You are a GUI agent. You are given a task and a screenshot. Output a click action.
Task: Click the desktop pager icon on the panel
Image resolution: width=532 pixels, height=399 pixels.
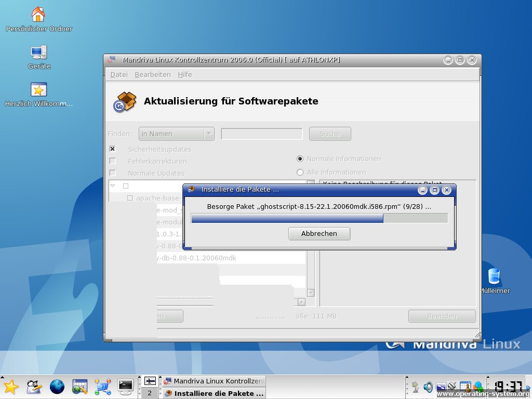[x=150, y=381]
